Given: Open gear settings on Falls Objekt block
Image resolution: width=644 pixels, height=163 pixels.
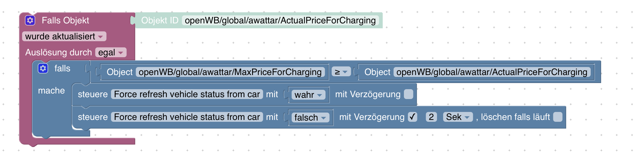Looking at the screenshot, I should coord(30,20).
